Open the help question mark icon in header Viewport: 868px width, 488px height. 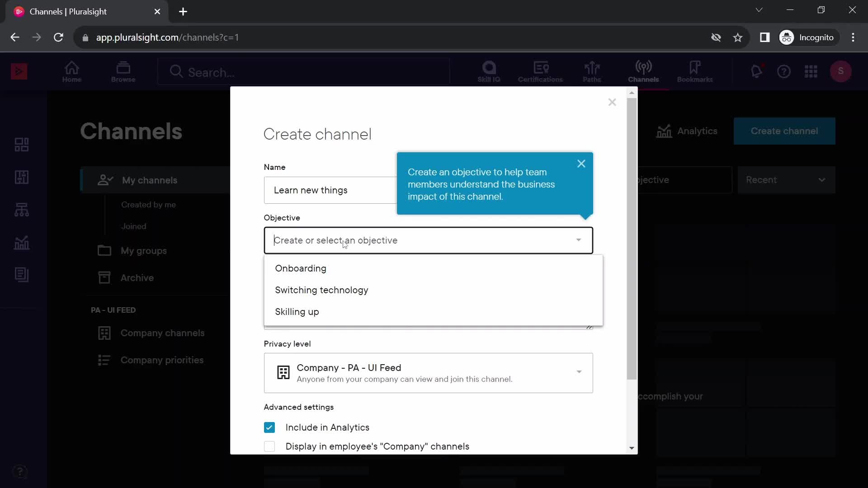(x=784, y=71)
